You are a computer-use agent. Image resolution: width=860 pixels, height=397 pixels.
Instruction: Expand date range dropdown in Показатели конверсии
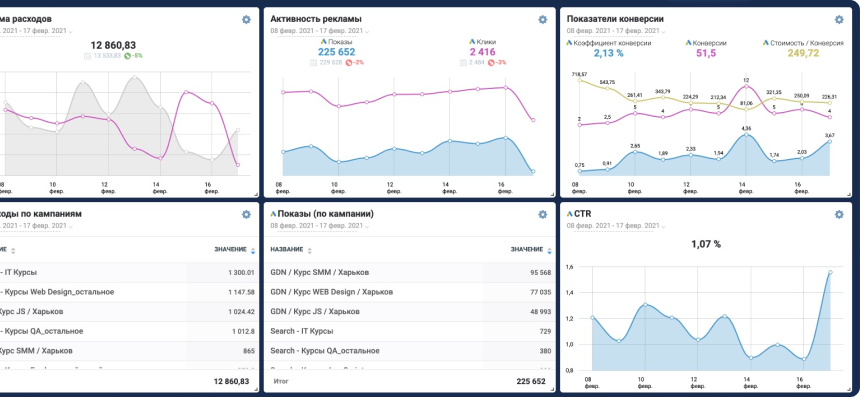[x=615, y=31]
